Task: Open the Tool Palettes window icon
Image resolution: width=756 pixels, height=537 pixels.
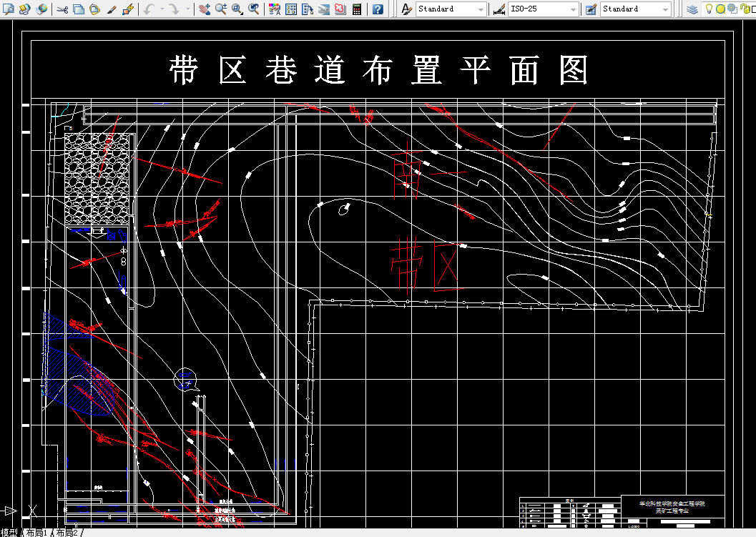Action: (307, 9)
